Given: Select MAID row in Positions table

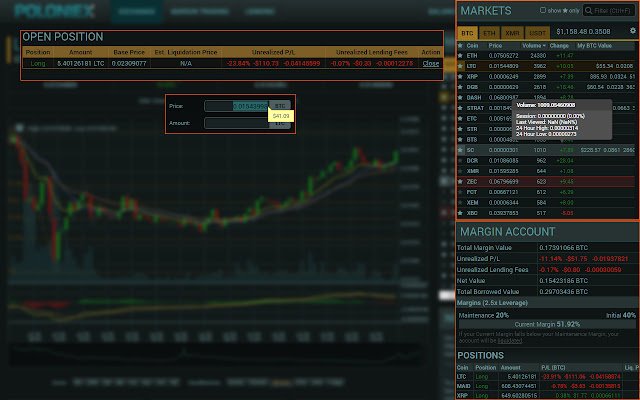Looking at the screenshot, I should [x=548, y=386].
